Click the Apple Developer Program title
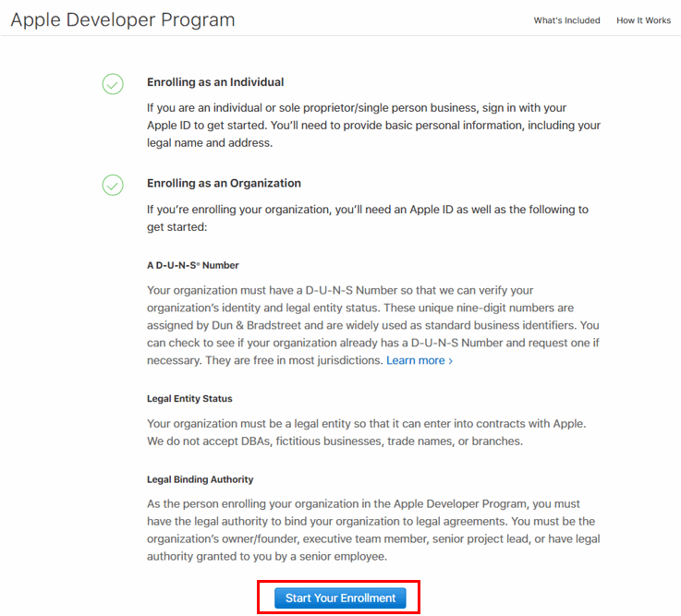The image size is (681, 616). coord(123,19)
